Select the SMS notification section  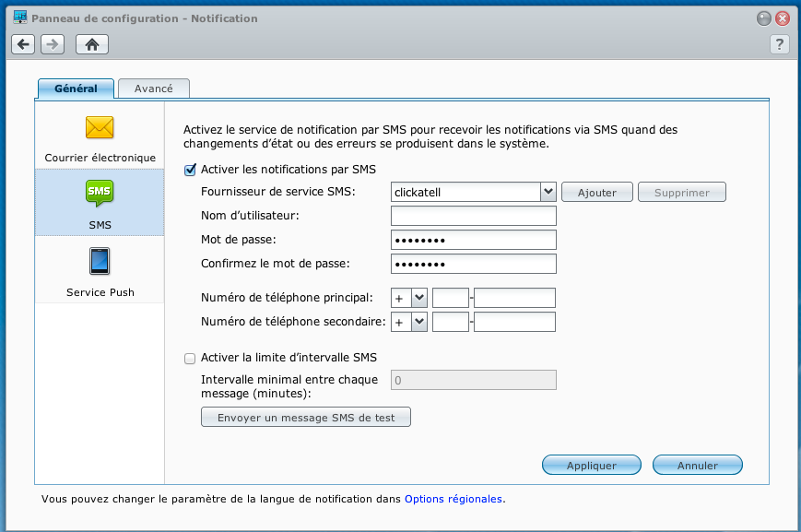[x=99, y=203]
